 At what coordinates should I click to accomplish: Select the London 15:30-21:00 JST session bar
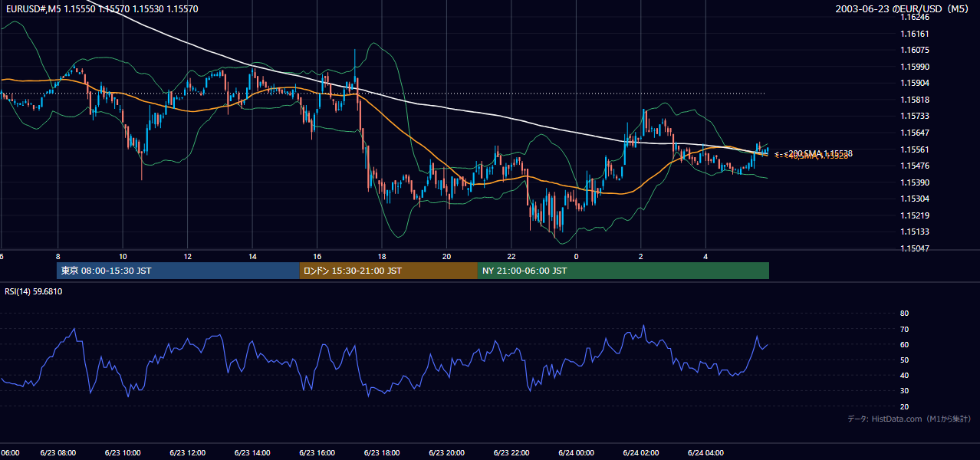coord(389,271)
